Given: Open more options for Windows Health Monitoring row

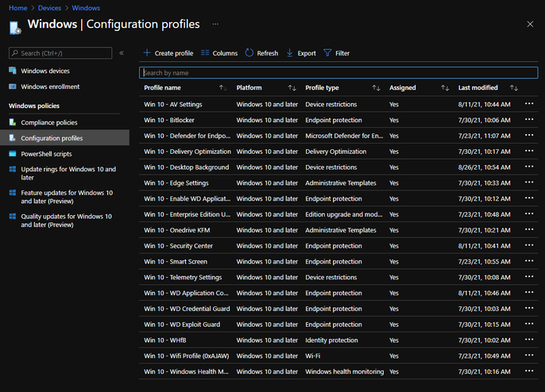Looking at the screenshot, I should point(529,371).
